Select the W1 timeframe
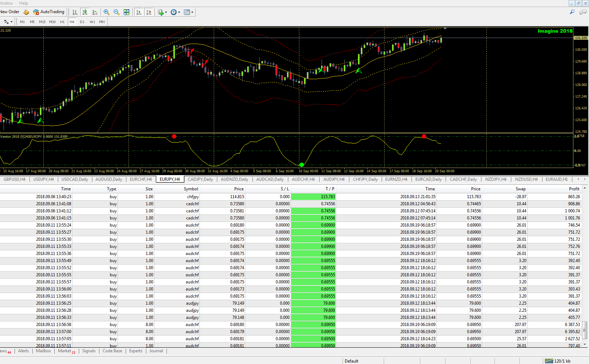This screenshot has width=589, height=364. 92,22
